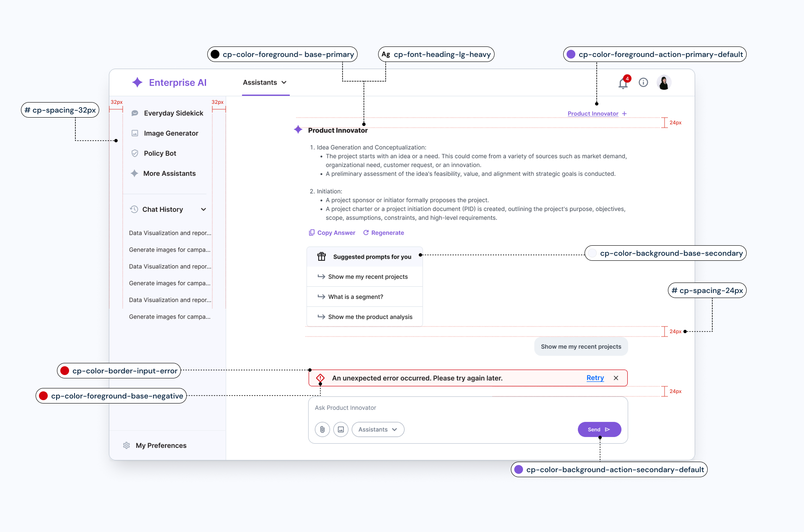The height and width of the screenshot is (532, 804).
Task: Select Policy Bot from the sidebar
Action: [x=160, y=153]
